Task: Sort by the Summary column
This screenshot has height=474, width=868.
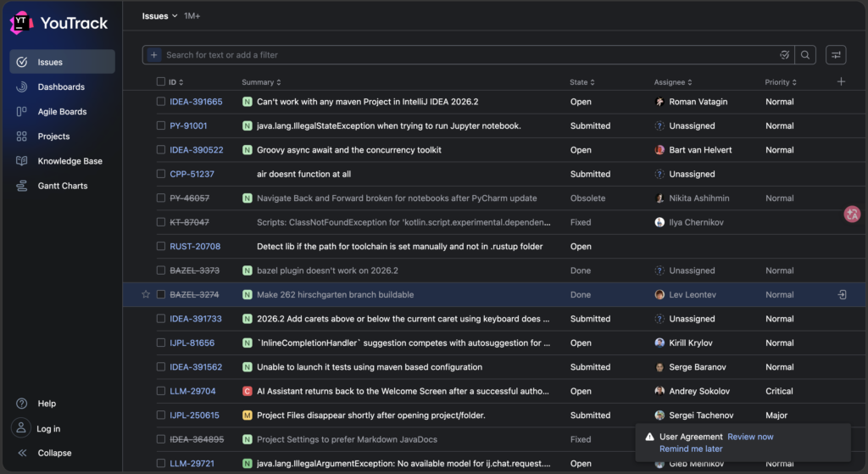Action: 261,82
